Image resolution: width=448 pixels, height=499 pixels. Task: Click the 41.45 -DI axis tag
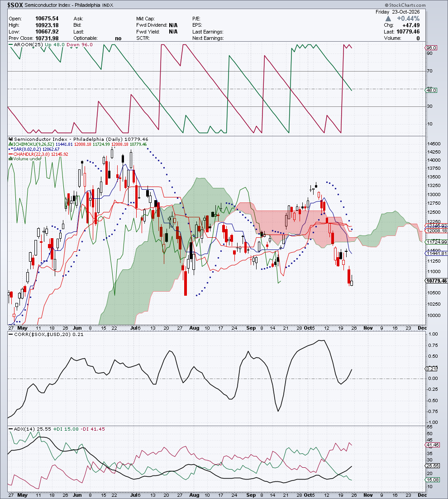(433, 445)
